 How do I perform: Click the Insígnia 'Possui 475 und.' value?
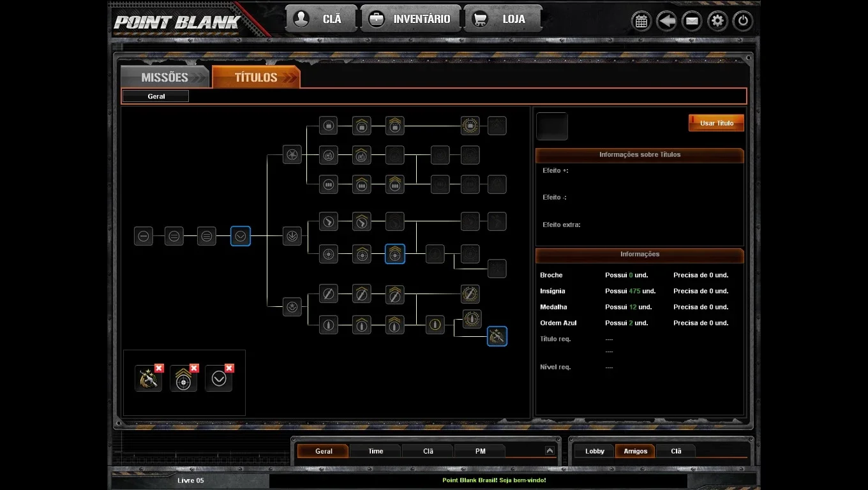pyautogui.click(x=631, y=291)
